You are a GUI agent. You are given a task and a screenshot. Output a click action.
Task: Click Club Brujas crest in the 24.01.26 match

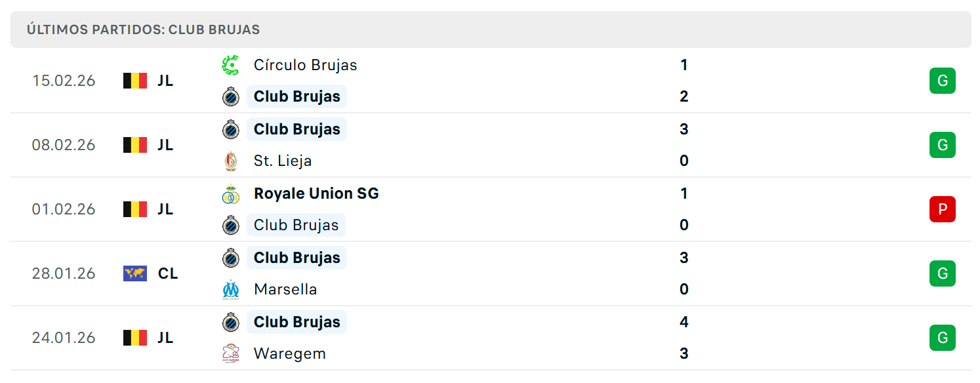click(230, 322)
